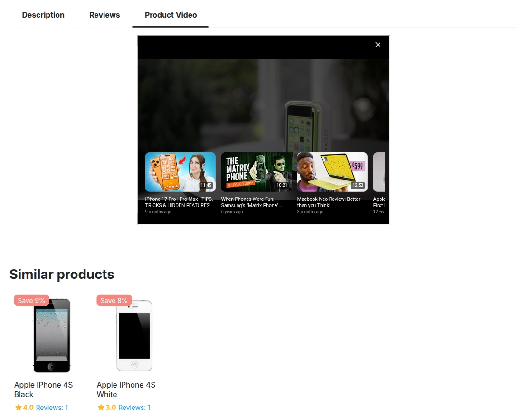532x418 pixels.
Task: Click the "6 years ago" text
Action: 232,212
